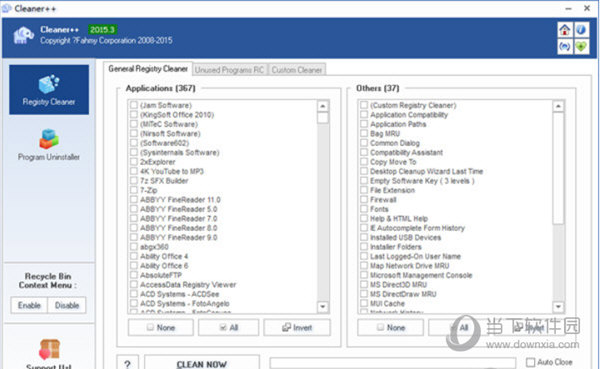Viewport: 600px width, 369px height.
Task: Select Help & HTML Help row
Action: coord(399,219)
